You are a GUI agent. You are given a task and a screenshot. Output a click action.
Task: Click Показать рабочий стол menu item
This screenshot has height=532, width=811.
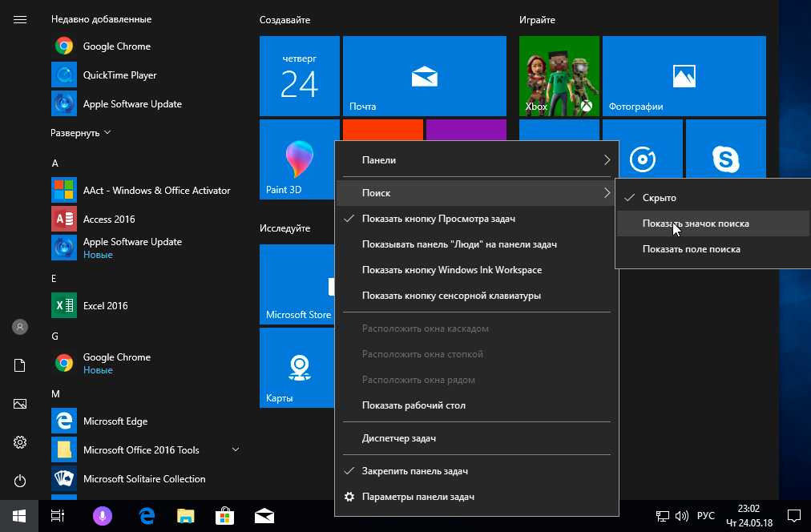[x=477, y=405]
